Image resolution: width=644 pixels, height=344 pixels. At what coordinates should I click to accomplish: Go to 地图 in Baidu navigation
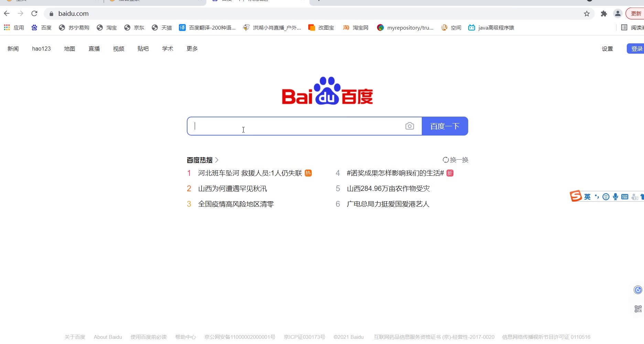click(69, 49)
